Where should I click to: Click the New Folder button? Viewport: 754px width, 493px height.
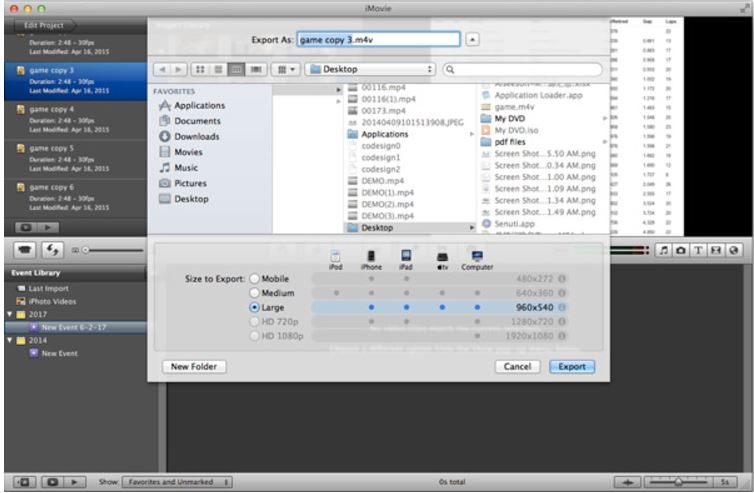pos(194,367)
